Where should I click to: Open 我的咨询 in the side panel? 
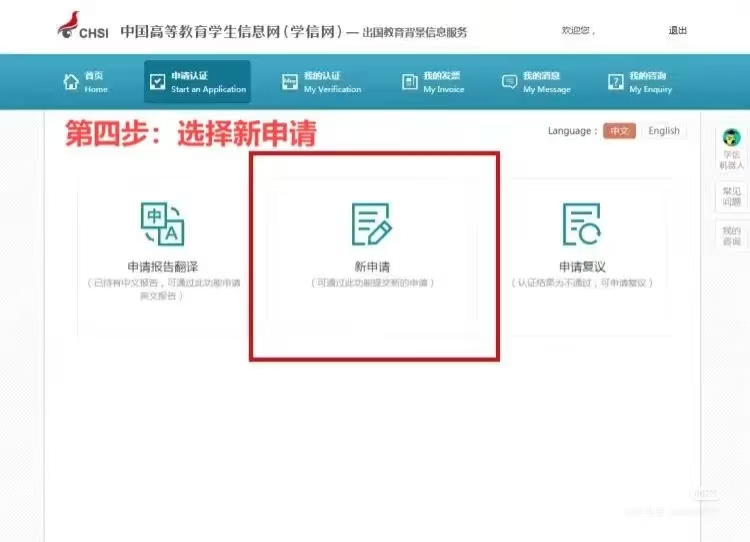click(731, 236)
